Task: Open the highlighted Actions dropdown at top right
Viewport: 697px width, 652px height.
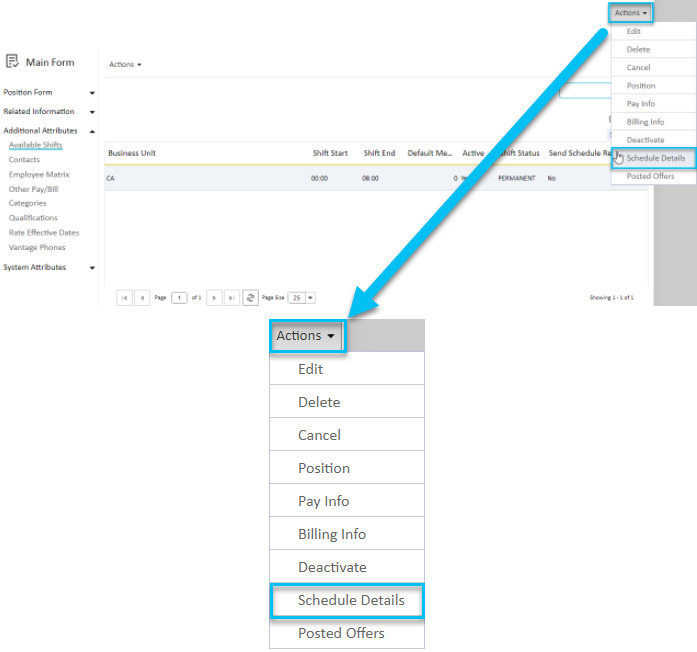Action: 631,13
